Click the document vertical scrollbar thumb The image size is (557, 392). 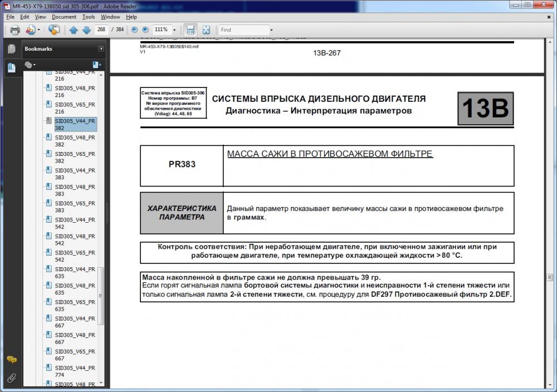tap(550, 277)
